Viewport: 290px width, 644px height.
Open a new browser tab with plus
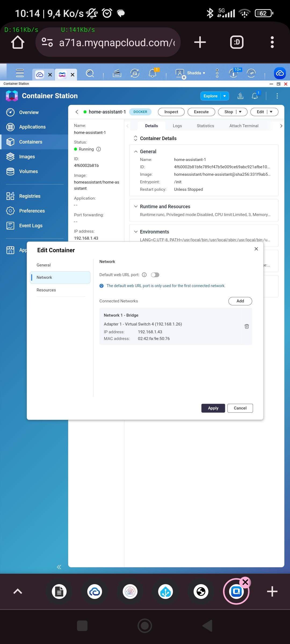[200, 42]
